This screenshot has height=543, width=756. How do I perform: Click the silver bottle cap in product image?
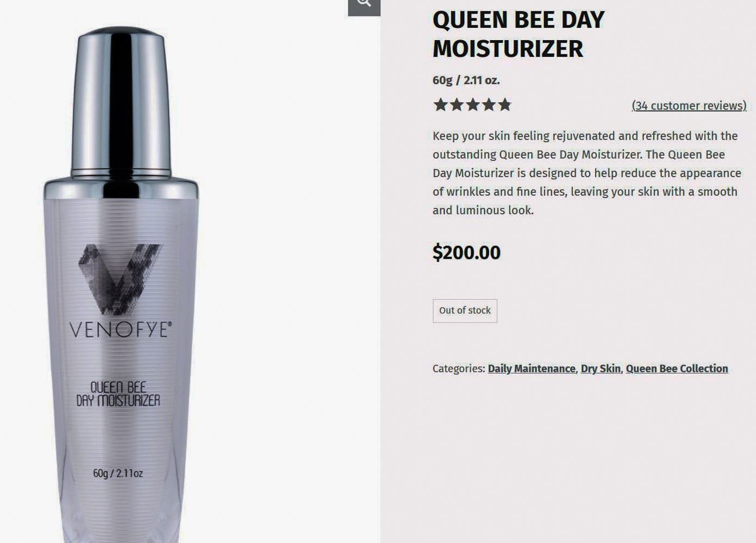(121, 103)
